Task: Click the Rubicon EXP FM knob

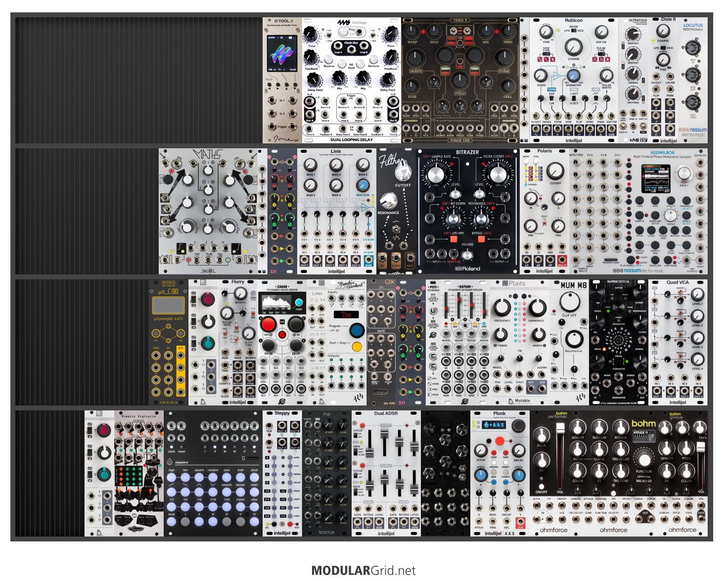Action: coord(601,32)
